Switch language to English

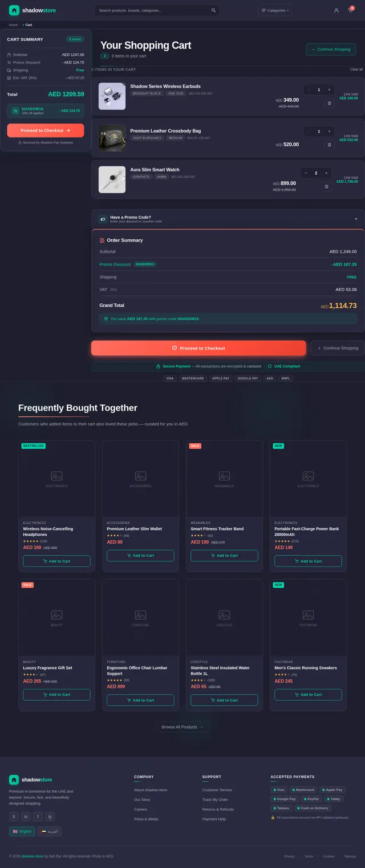22,831
